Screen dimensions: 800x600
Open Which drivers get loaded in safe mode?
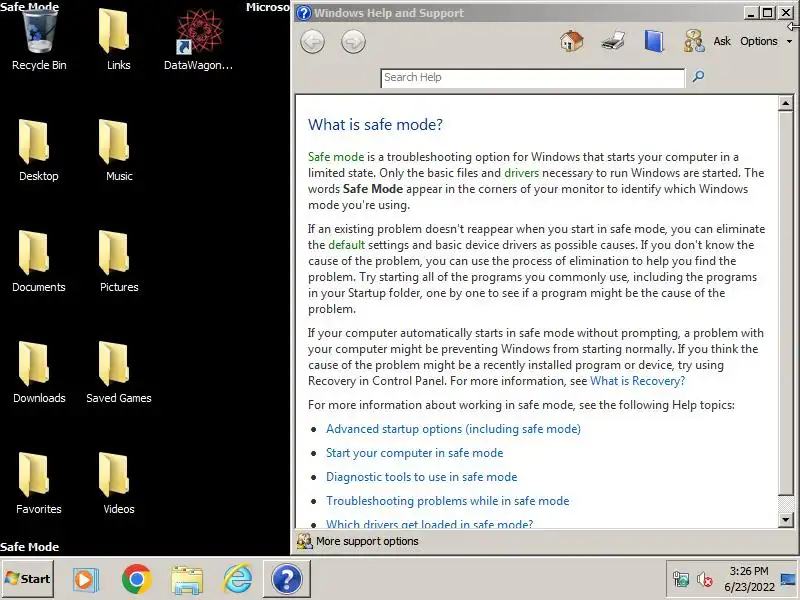click(x=430, y=524)
